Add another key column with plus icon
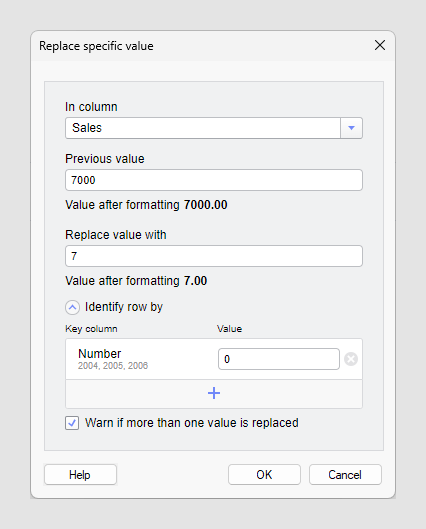 pyautogui.click(x=214, y=393)
